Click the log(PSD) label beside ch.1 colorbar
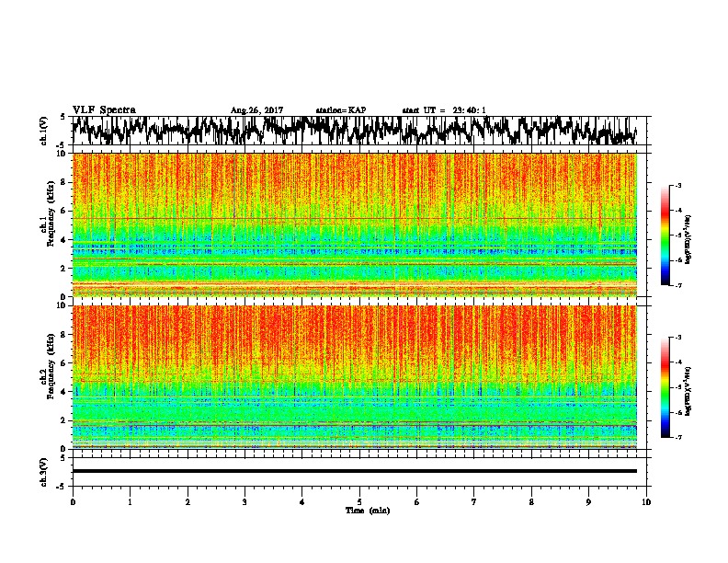728x563 pixels. point(688,240)
